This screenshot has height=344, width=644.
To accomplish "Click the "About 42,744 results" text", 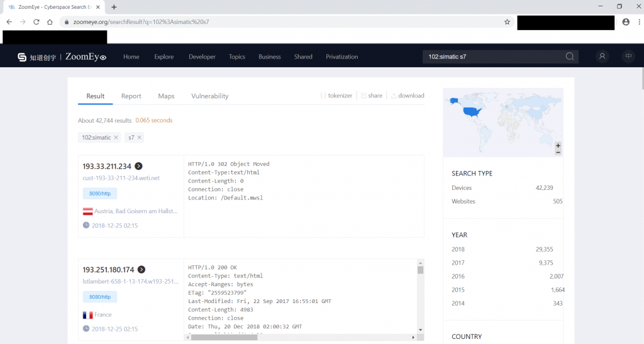I will pos(105,120).
